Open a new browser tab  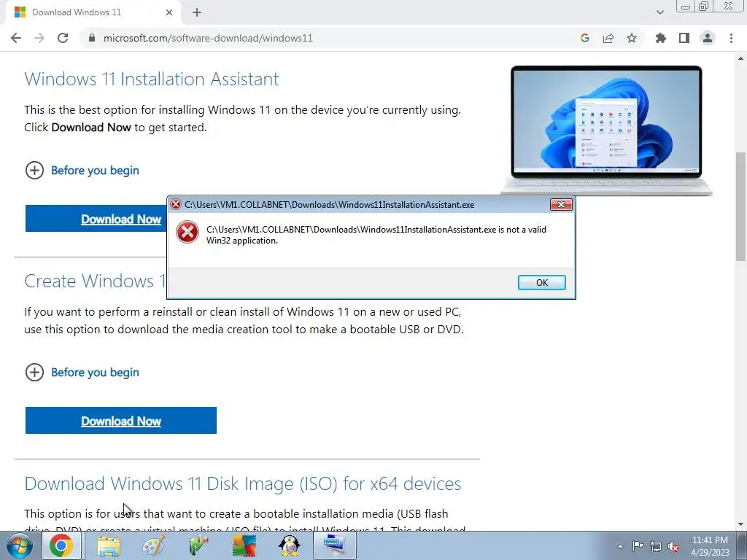pyautogui.click(x=197, y=12)
